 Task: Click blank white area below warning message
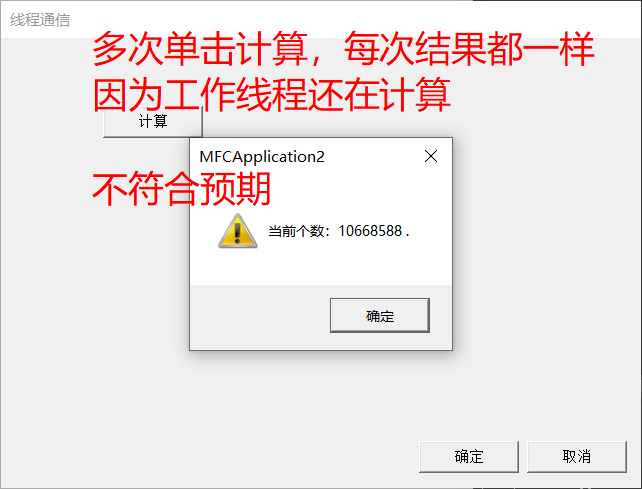point(321,266)
